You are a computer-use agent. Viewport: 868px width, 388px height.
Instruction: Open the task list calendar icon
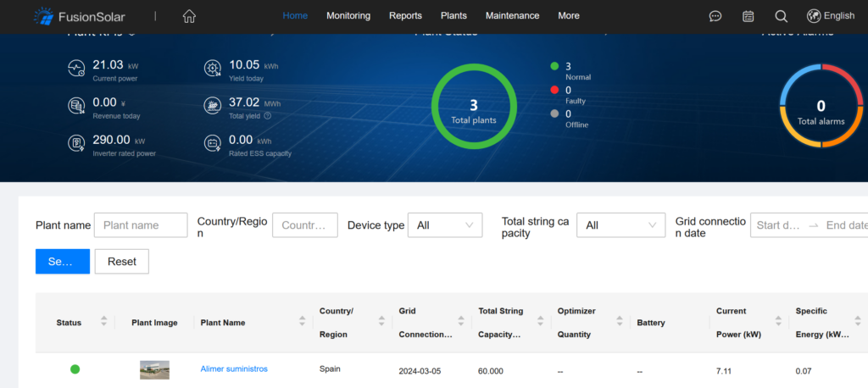[x=748, y=16]
